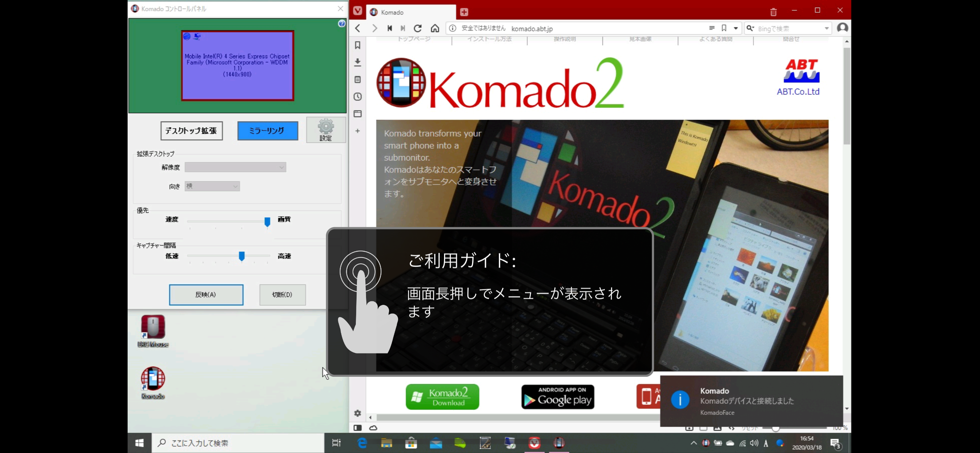Bookmark this page from address bar

(x=724, y=28)
